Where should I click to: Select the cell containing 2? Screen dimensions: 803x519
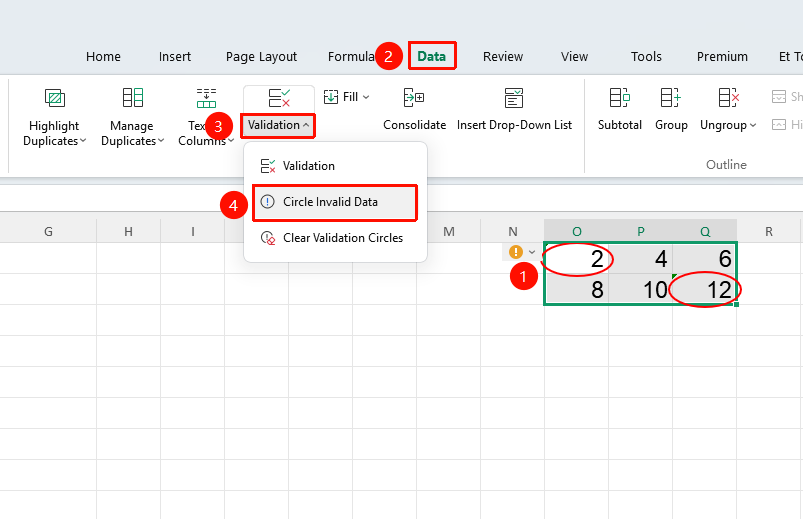pyautogui.click(x=577, y=259)
